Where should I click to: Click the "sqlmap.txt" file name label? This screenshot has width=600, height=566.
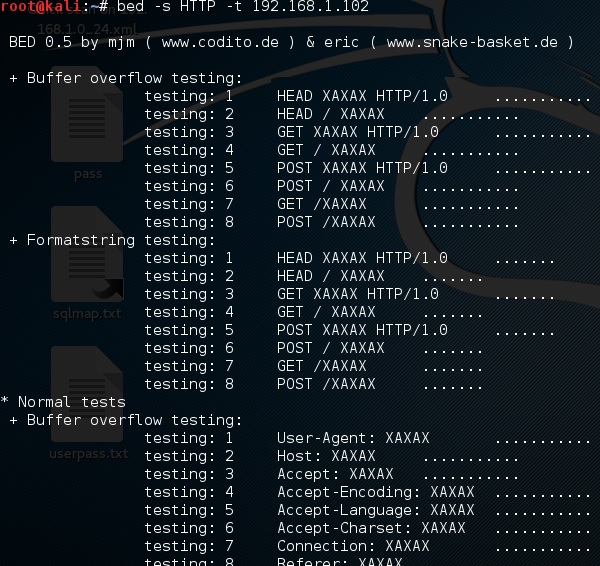[87, 313]
